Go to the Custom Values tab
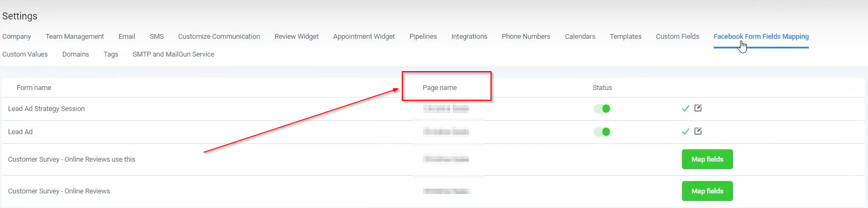Viewport: 868px width, 208px height. pyautogui.click(x=25, y=54)
